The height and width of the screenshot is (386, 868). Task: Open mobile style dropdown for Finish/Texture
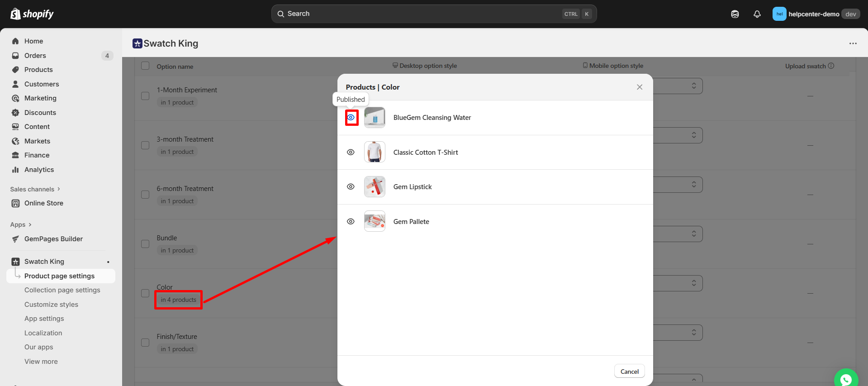coord(678,333)
